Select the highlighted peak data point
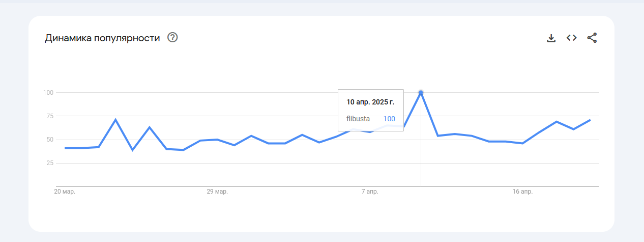 point(421,92)
